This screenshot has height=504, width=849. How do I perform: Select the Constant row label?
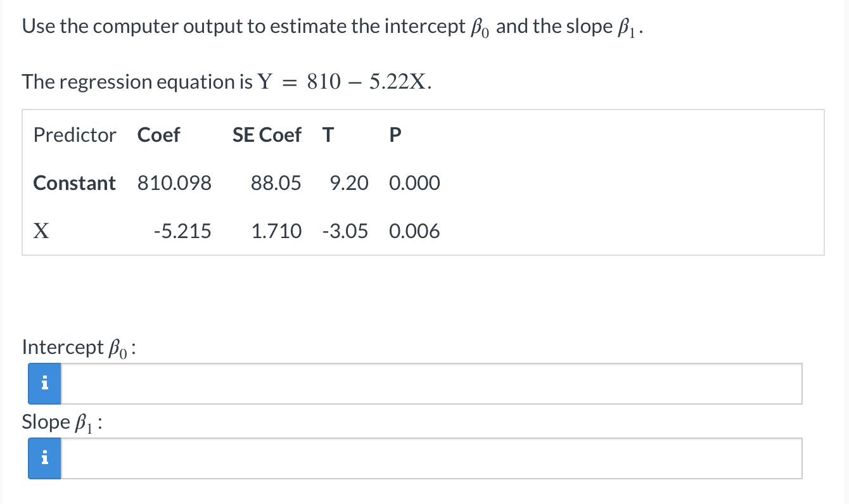click(74, 183)
